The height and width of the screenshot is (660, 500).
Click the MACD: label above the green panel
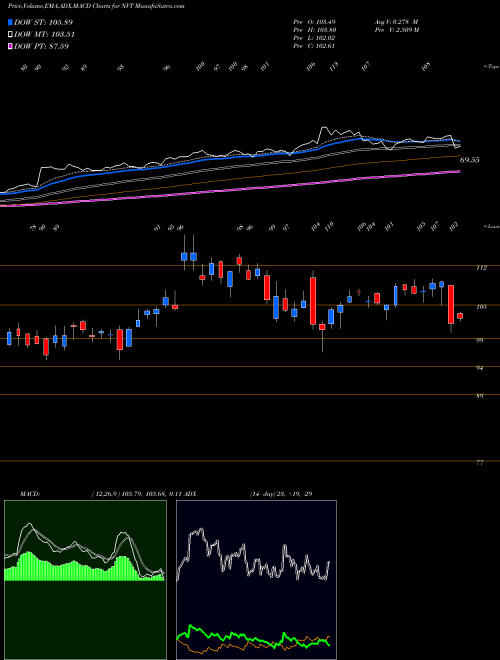[x=30, y=494]
